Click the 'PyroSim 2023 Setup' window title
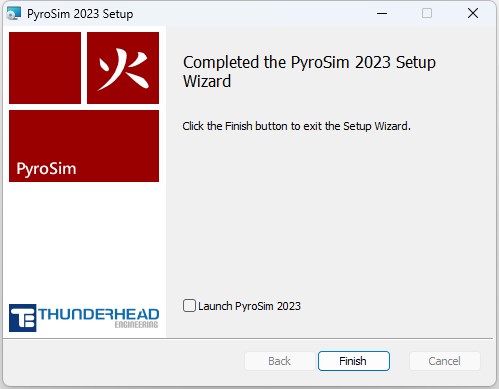 [80, 14]
